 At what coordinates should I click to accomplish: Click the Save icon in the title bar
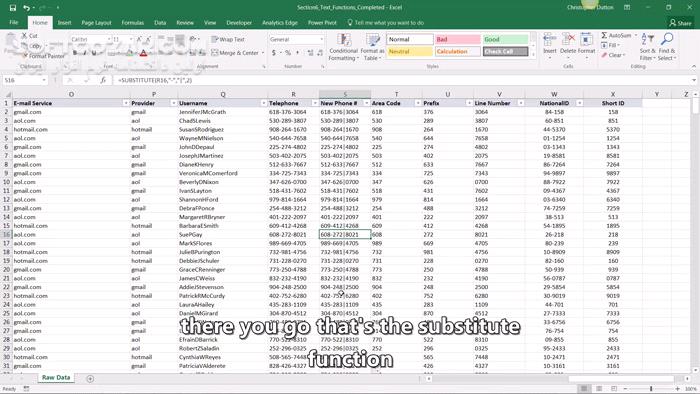click(12, 8)
